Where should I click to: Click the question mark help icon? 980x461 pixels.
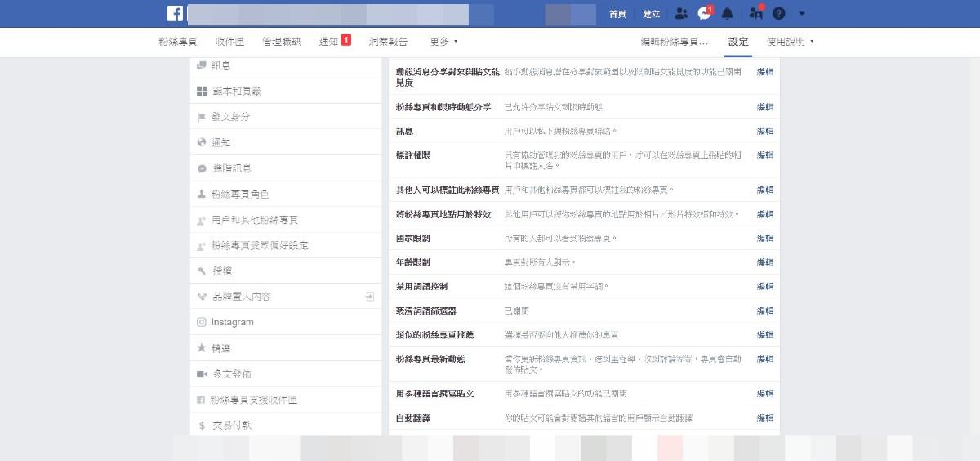[778, 14]
